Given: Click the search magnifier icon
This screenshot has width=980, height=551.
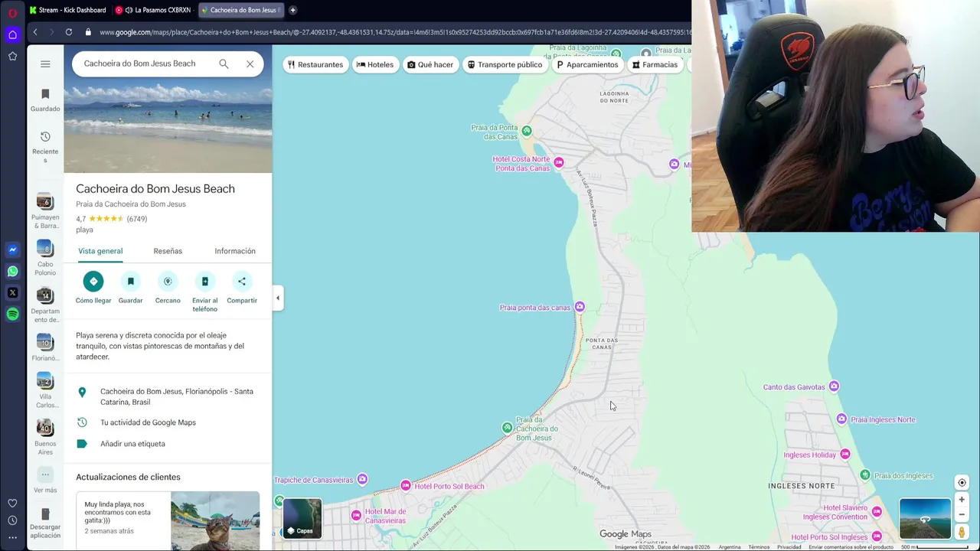Looking at the screenshot, I should pos(224,64).
